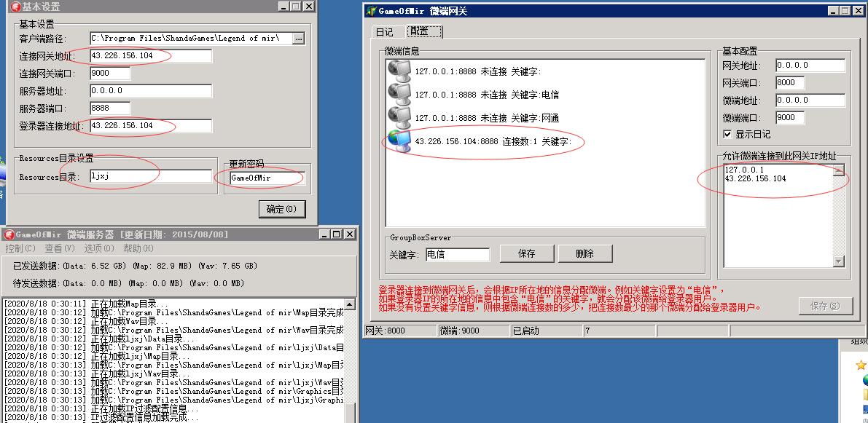Click the down arrow of the allowed IP list scrollbar
Viewport: 868px width, 423px height.
pos(839,261)
